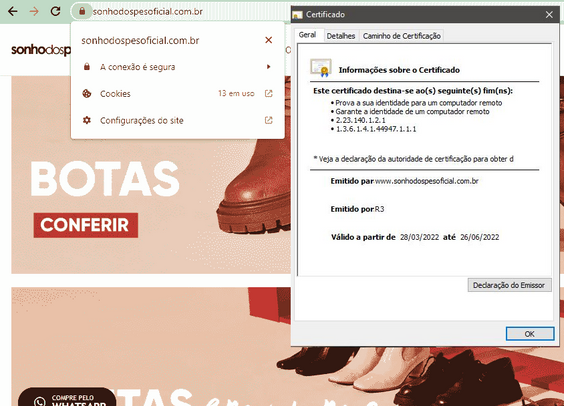
Task: Close the site info popup with the X
Action: [x=268, y=40]
